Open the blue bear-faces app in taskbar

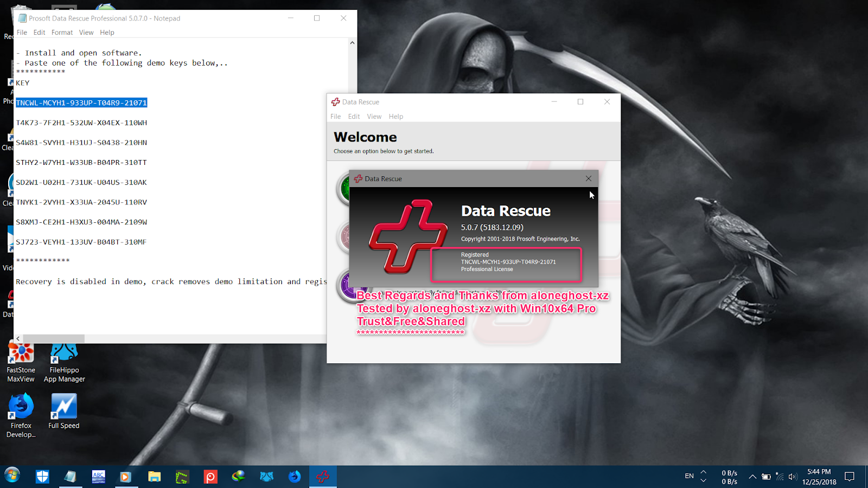(x=267, y=477)
